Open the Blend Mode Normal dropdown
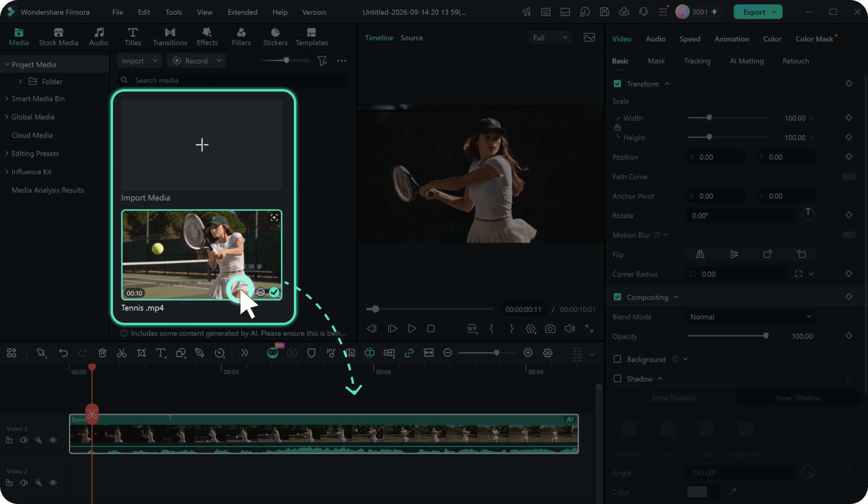Viewport: 868px width, 504px height. (x=750, y=317)
